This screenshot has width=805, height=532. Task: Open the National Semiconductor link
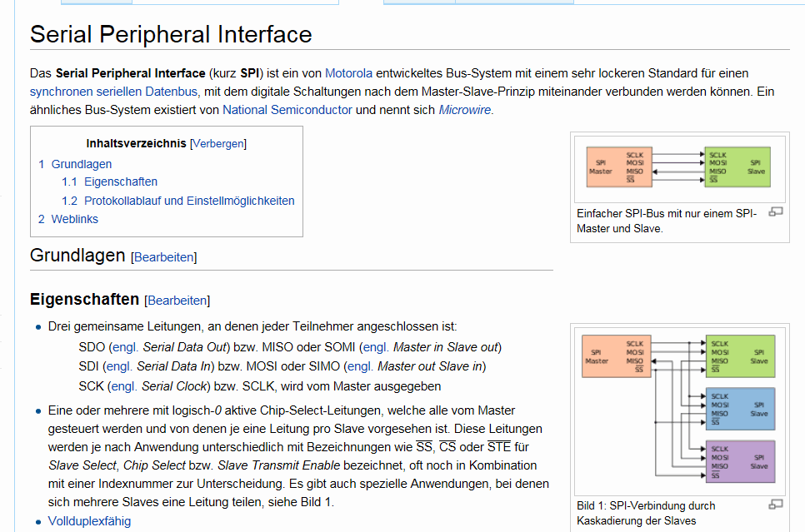287,110
